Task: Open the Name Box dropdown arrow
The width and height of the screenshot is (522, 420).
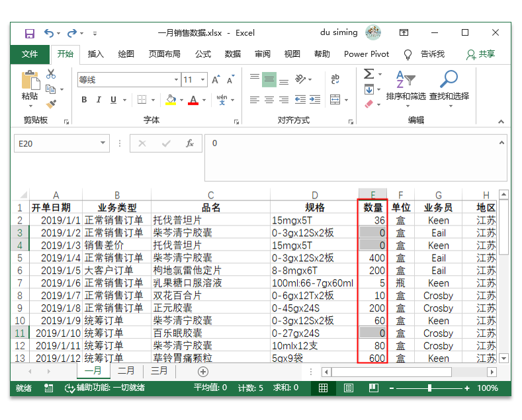Action: tap(103, 143)
